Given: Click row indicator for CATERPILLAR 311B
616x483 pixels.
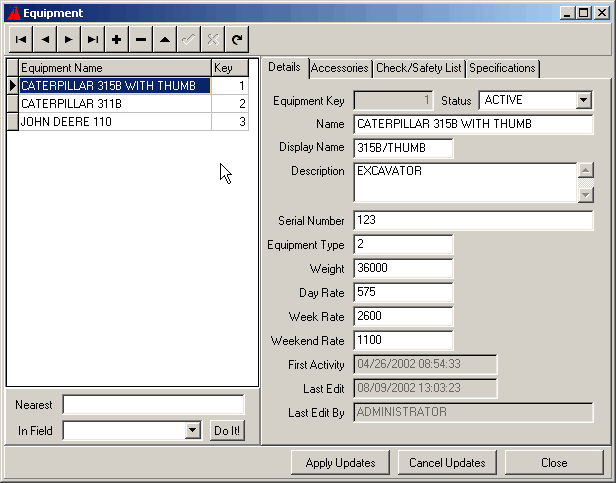Looking at the screenshot, I should [13, 104].
